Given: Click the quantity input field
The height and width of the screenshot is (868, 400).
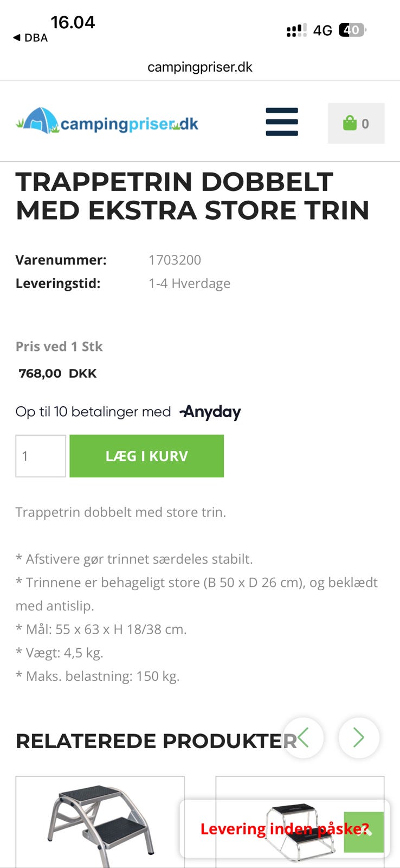Looking at the screenshot, I should (41, 456).
